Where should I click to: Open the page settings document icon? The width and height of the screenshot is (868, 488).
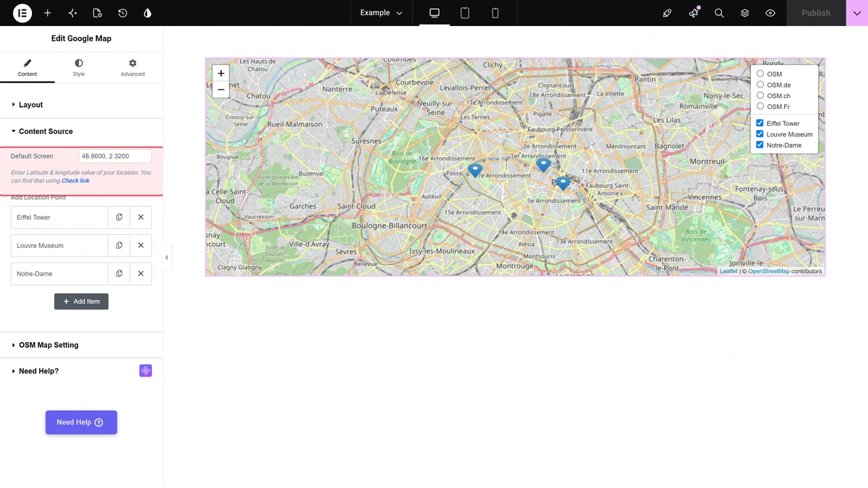(x=98, y=13)
